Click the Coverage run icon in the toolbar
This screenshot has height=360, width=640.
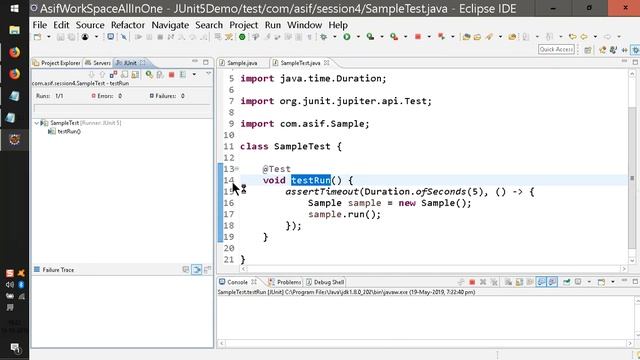point(370,37)
